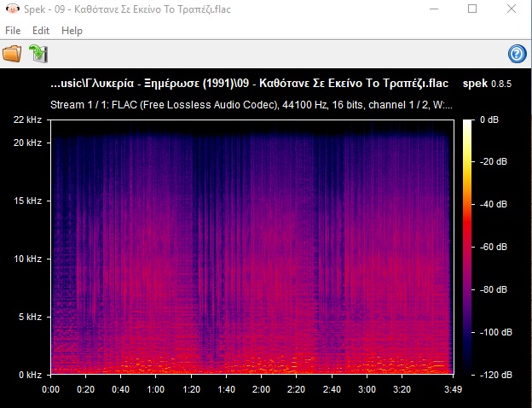532x408 pixels.
Task: Click the 0:20 time label
Action: (85, 389)
